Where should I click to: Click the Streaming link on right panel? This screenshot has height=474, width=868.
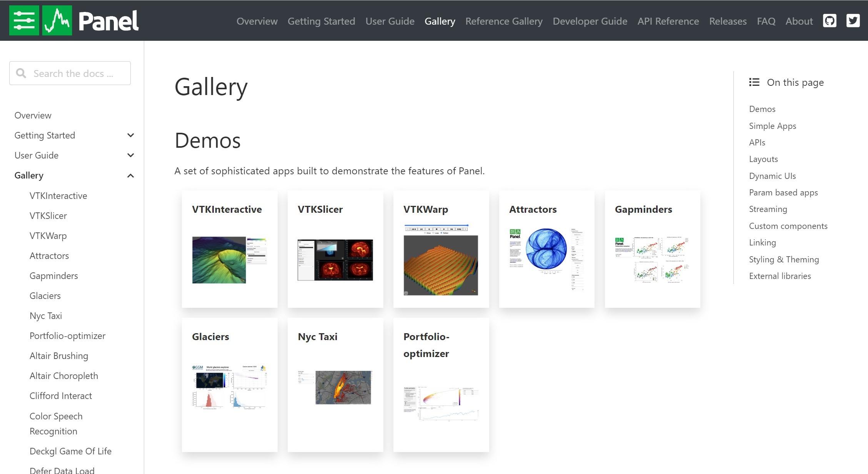768,209
